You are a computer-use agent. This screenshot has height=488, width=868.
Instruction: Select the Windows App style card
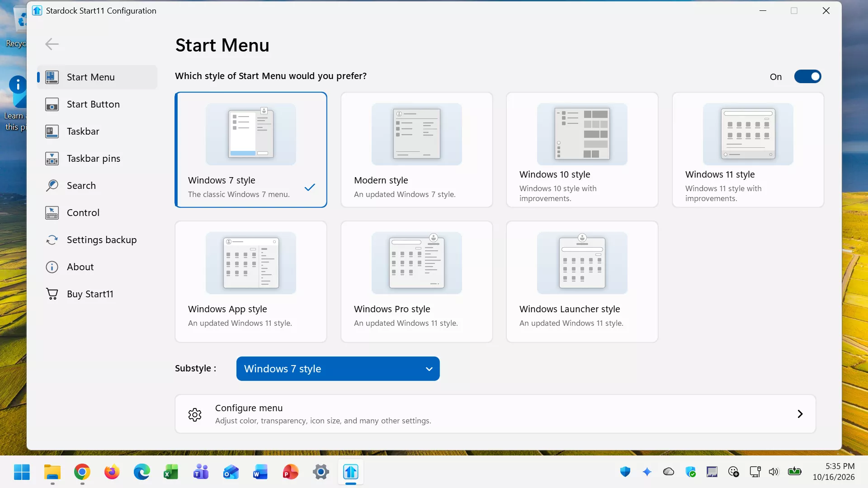point(251,282)
